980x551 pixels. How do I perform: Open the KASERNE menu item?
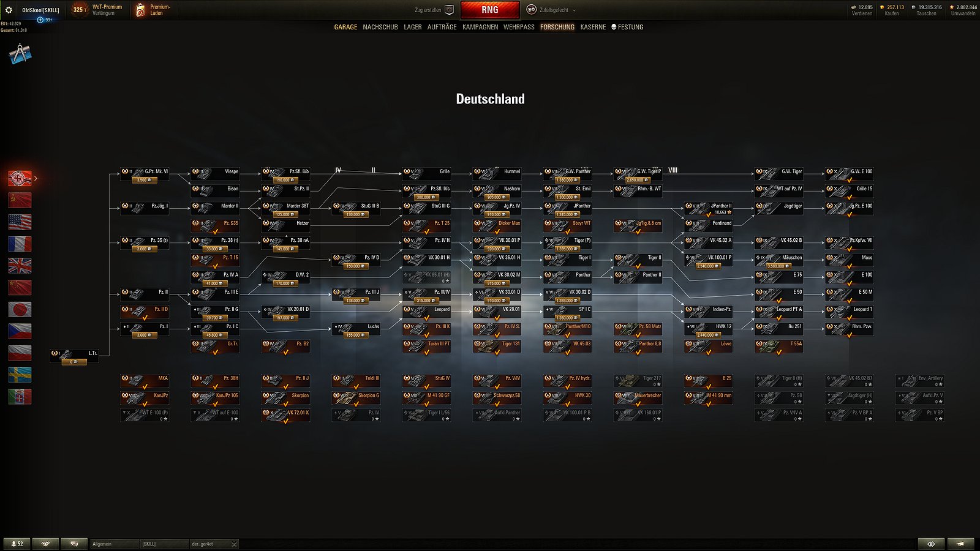pos(592,27)
